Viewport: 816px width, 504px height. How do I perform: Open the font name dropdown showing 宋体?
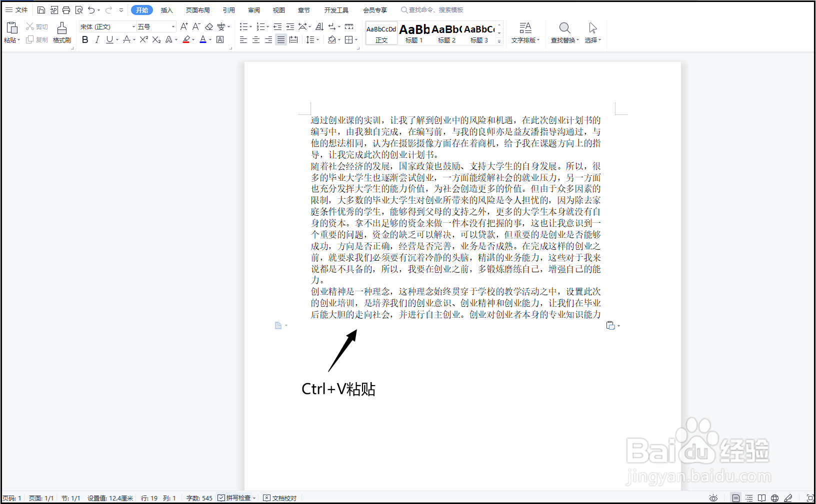[x=105, y=26]
